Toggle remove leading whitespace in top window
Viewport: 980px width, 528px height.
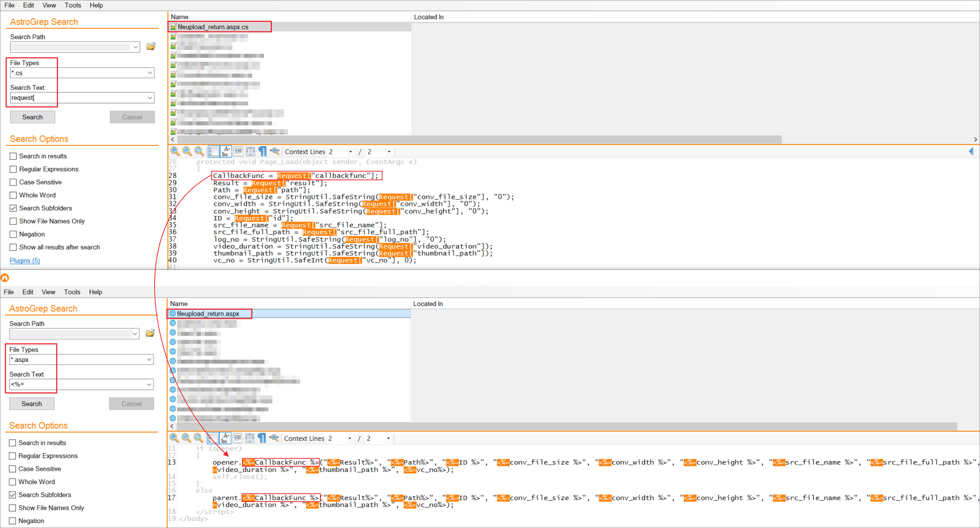click(x=238, y=151)
